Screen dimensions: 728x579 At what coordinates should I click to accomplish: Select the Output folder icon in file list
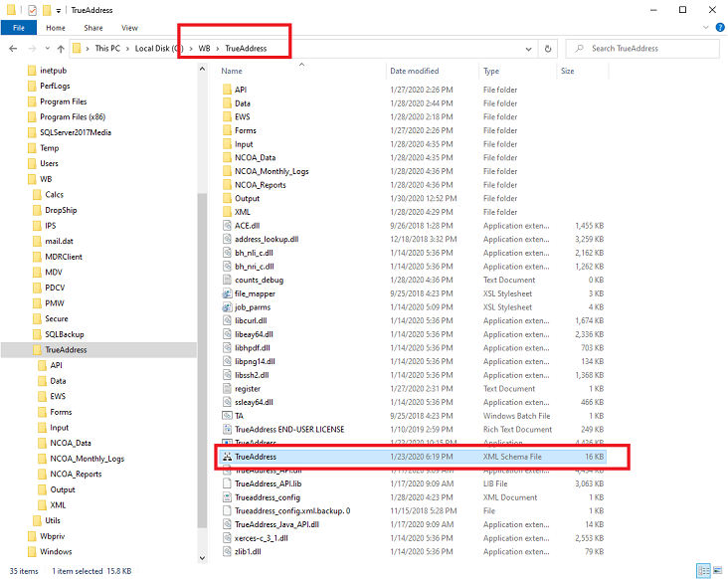[x=227, y=198]
